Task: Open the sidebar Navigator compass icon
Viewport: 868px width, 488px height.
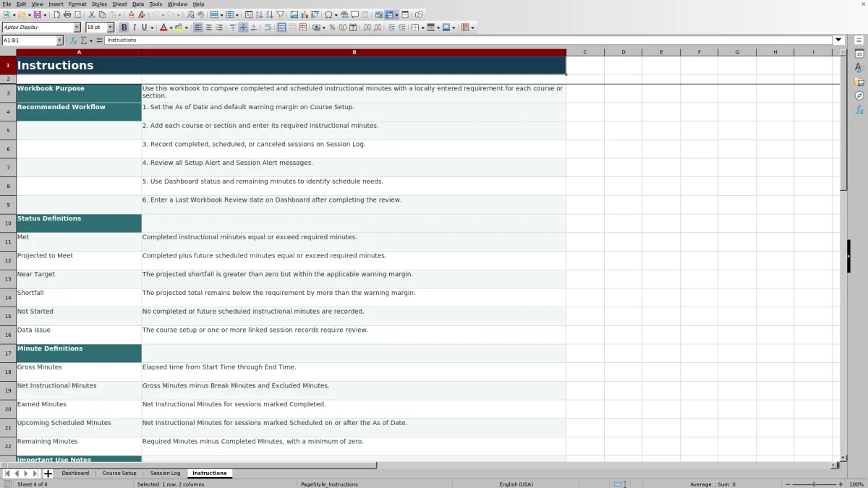Action: [x=859, y=95]
